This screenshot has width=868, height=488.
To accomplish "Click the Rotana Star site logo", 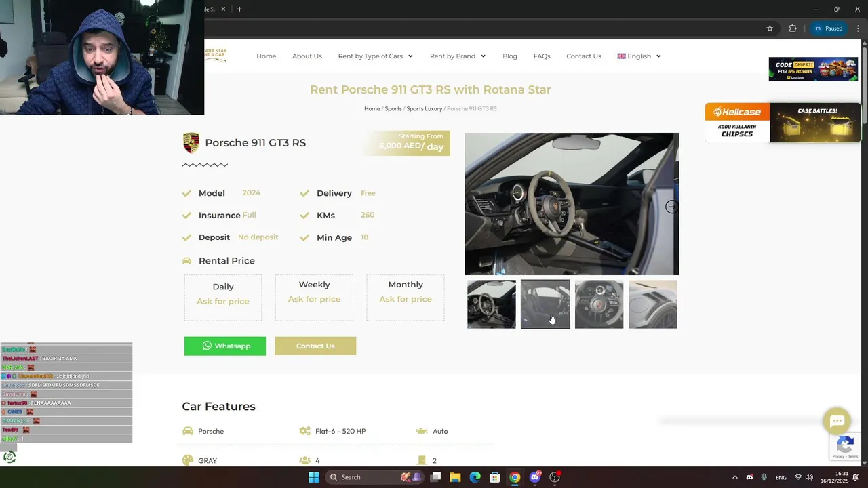I will pos(216,56).
